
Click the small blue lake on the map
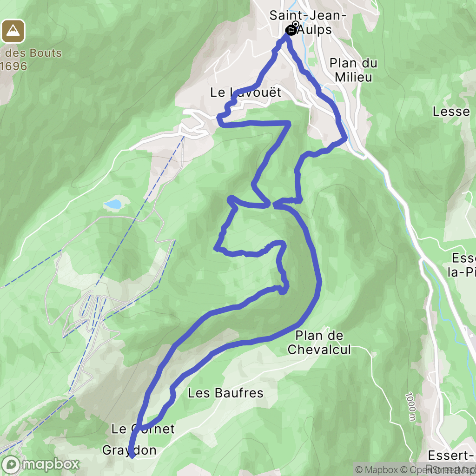coord(112,205)
